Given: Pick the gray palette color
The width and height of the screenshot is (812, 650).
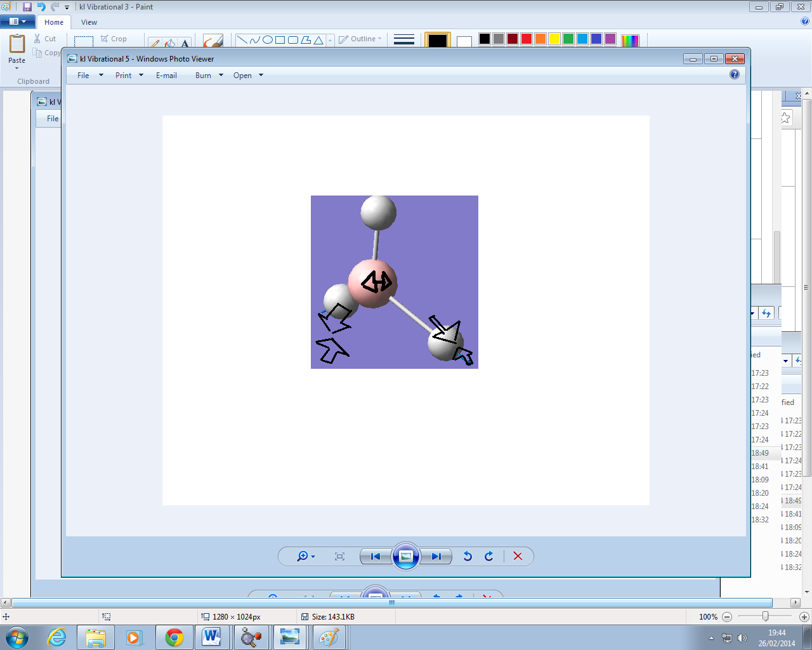Looking at the screenshot, I should pyautogui.click(x=499, y=39).
